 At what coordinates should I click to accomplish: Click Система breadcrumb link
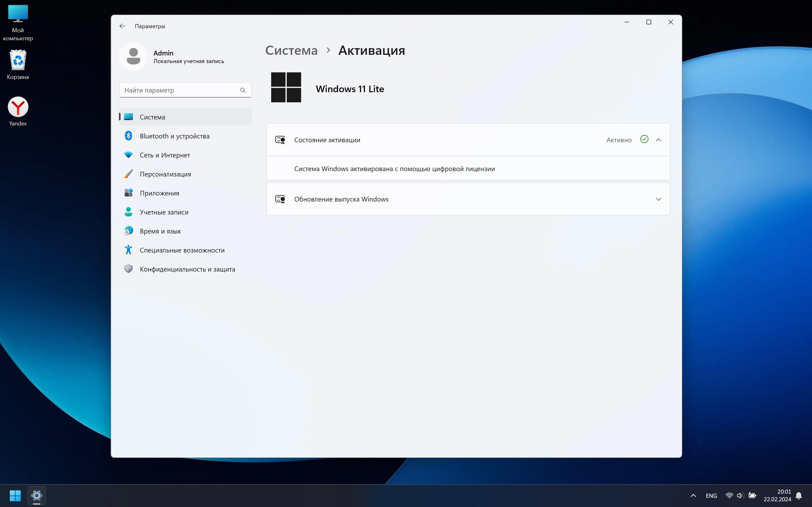pos(291,51)
